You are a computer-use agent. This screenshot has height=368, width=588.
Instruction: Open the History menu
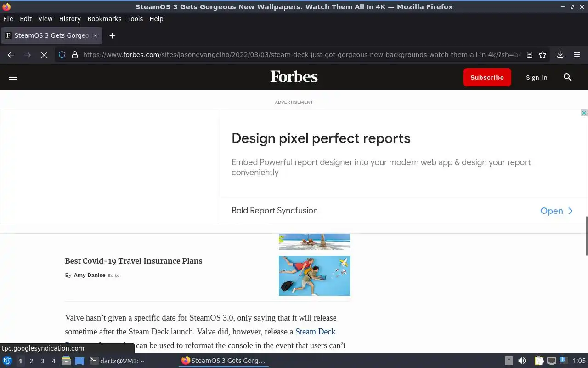tap(70, 19)
